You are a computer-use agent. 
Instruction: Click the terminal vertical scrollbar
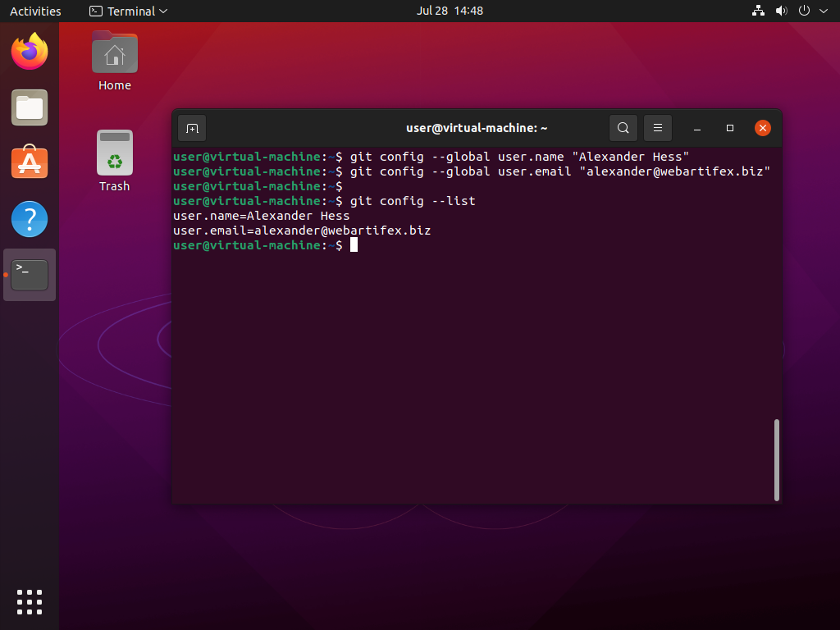(x=776, y=459)
